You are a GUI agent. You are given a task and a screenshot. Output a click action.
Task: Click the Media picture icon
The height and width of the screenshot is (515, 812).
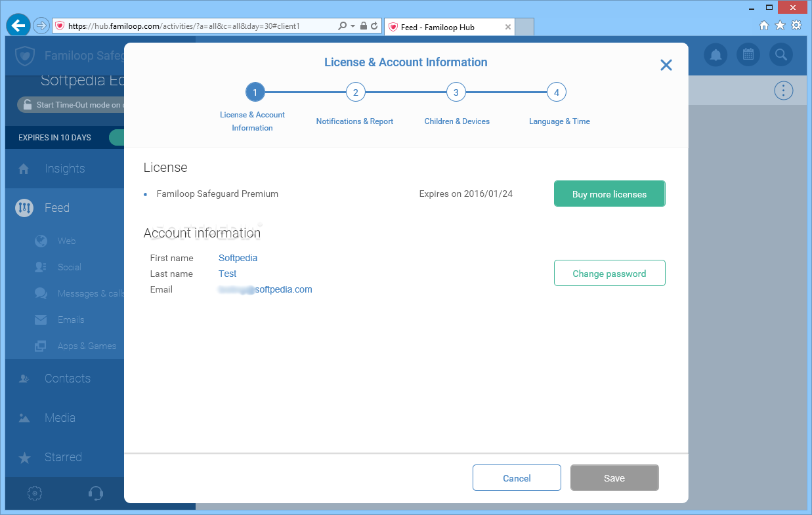[x=24, y=418]
